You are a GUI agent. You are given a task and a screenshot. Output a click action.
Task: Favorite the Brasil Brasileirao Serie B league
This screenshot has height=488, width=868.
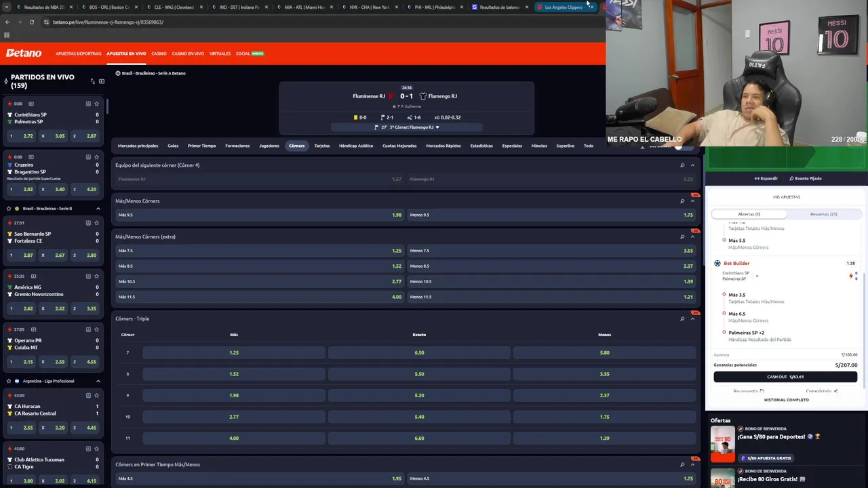8,208
